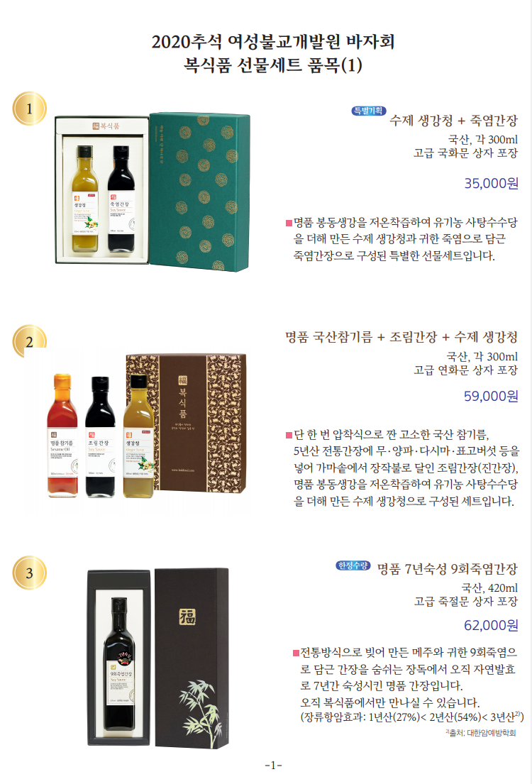The height and width of the screenshot is (784, 532).
Task: Select the green chrysanthemum-pattern gift box image
Action: point(200,192)
